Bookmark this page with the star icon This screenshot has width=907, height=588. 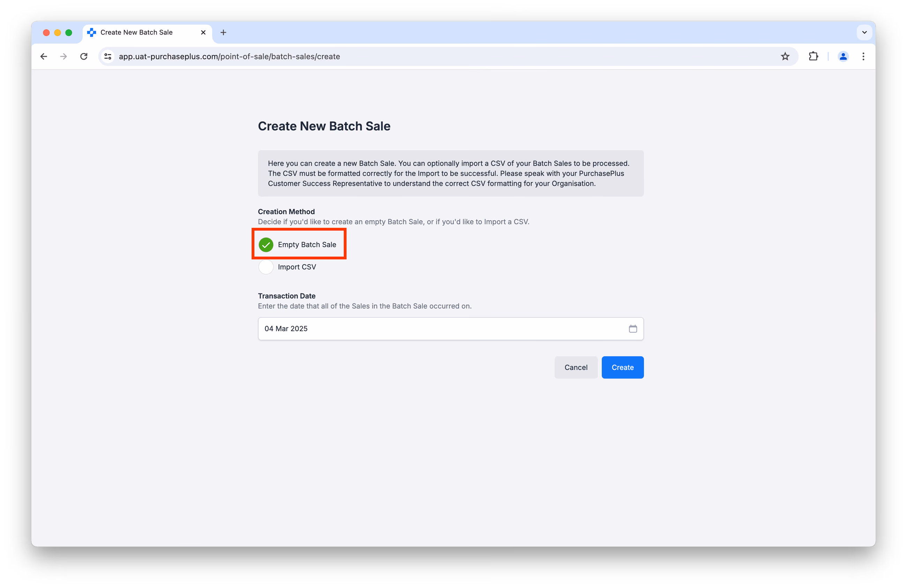pos(785,56)
